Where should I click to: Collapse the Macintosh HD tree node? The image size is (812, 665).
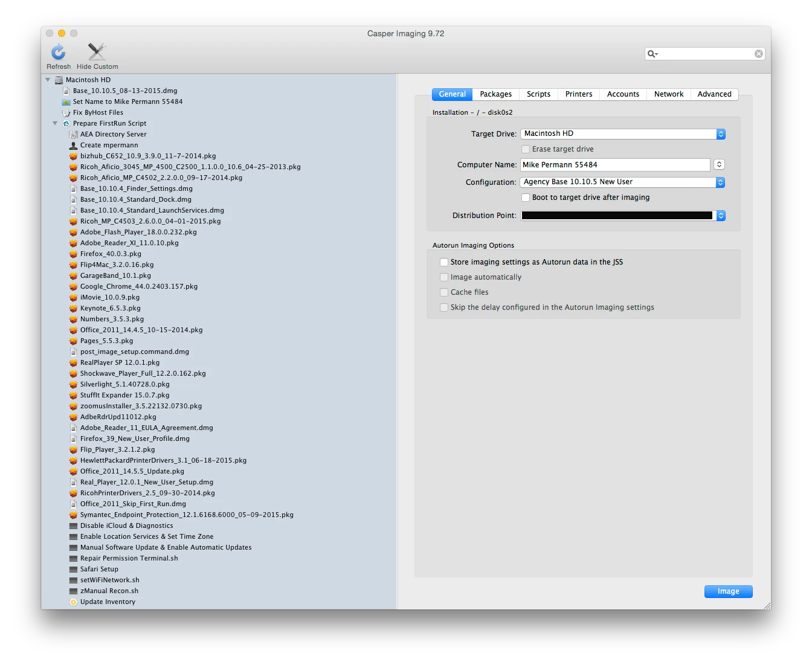point(48,80)
